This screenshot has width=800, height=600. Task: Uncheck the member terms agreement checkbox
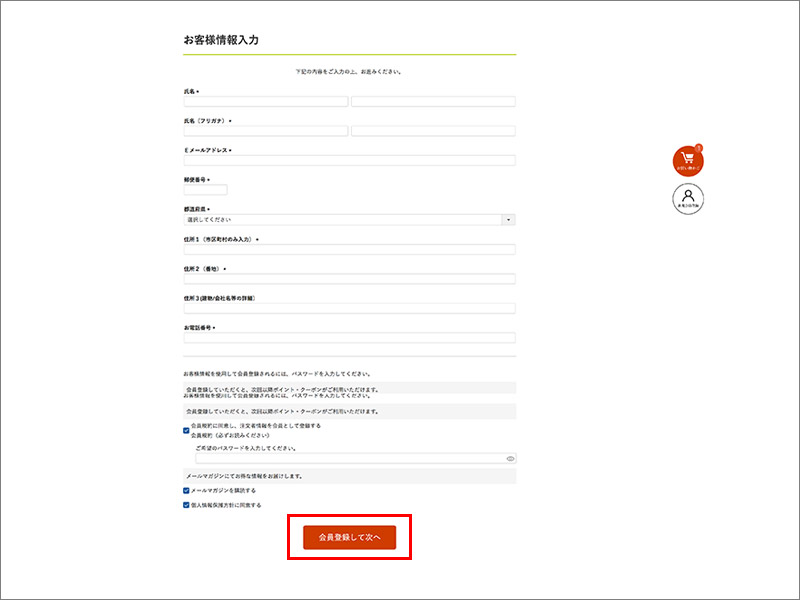pyautogui.click(x=186, y=431)
